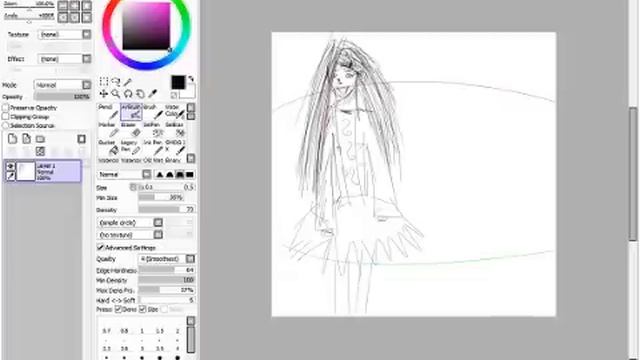Click the Min Density slider
This screenshot has height=360, width=640.
pos(167,280)
